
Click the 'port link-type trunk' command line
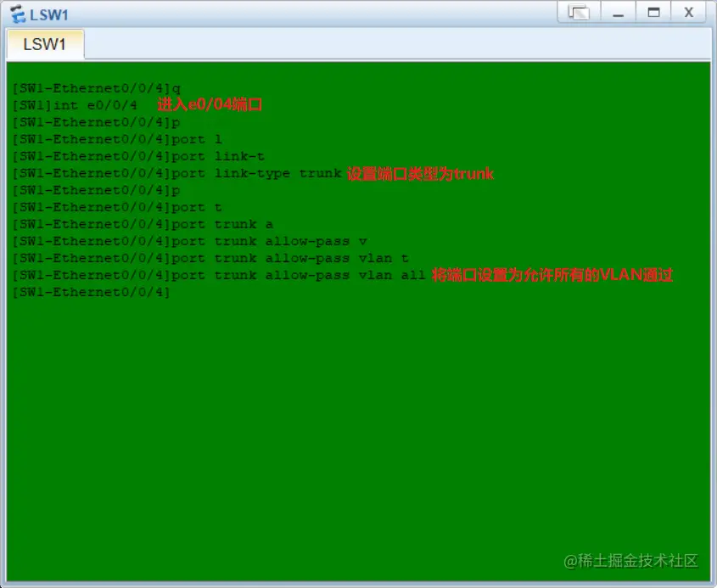(x=177, y=174)
